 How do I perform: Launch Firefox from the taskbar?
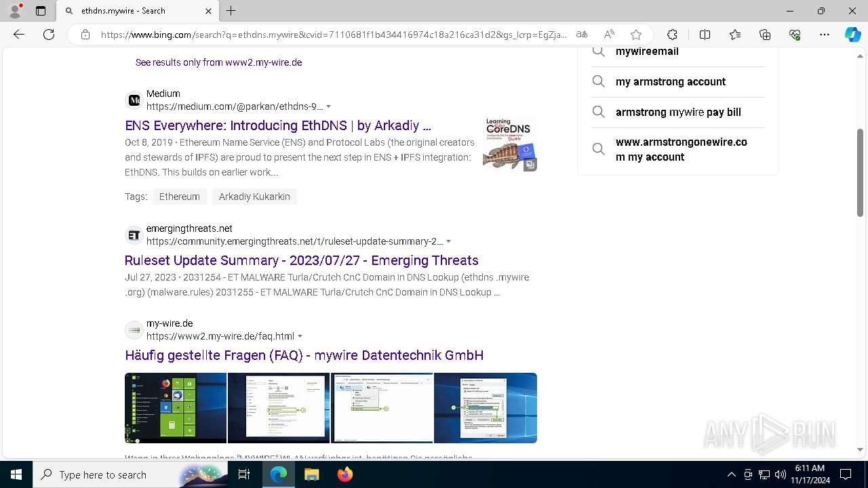(344, 474)
